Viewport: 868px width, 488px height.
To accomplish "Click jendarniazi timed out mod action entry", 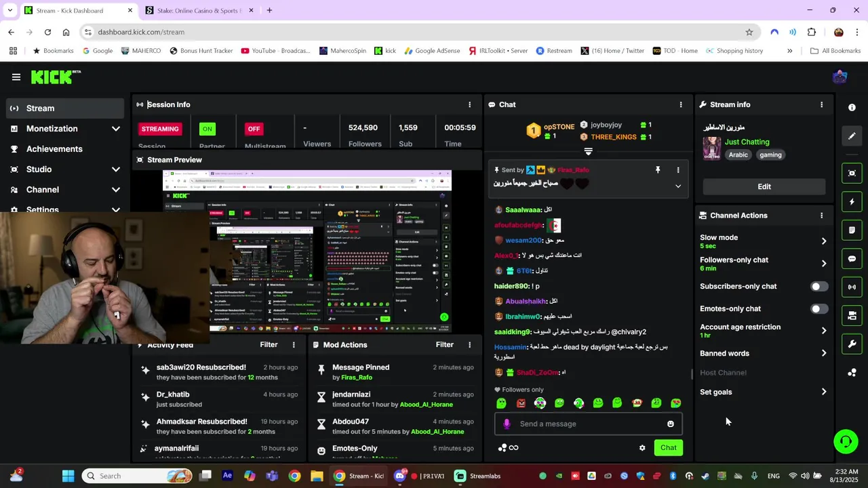I will [395, 399].
